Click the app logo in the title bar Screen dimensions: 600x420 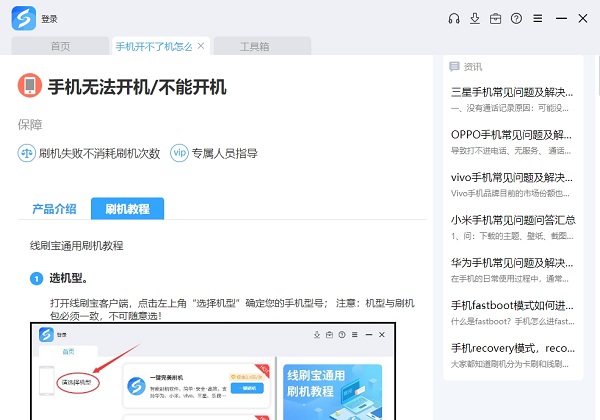(24, 18)
